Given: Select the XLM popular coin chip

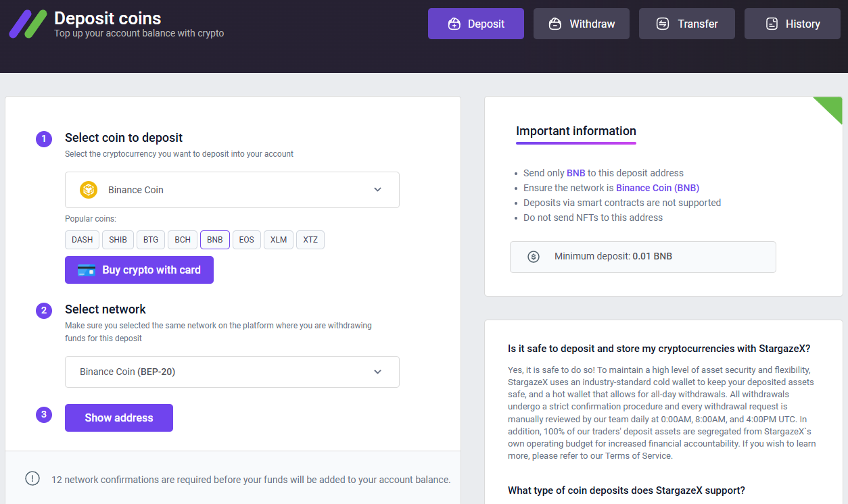Looking at the screenshot, I should 279,240.
